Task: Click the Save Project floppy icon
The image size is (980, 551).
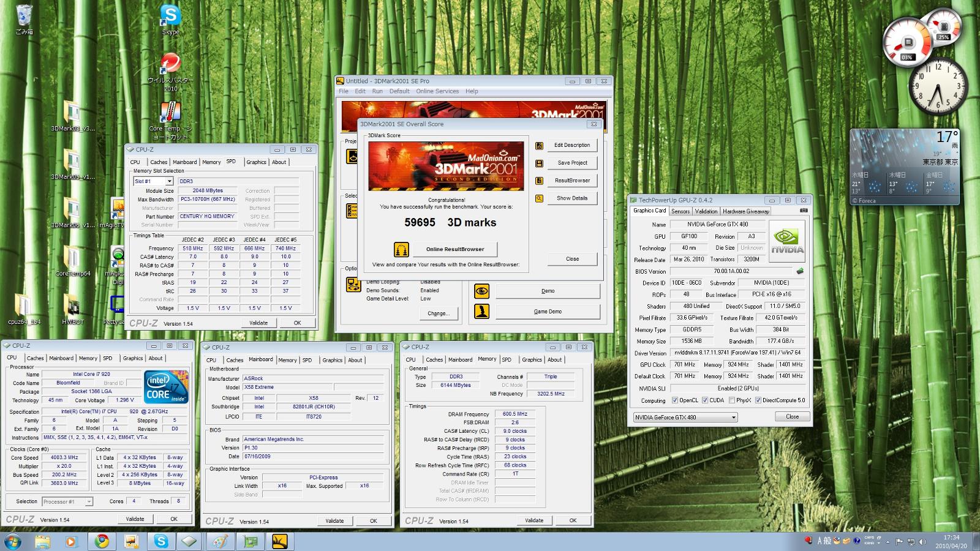Action: pyautogui.click(x=539, y=163)
